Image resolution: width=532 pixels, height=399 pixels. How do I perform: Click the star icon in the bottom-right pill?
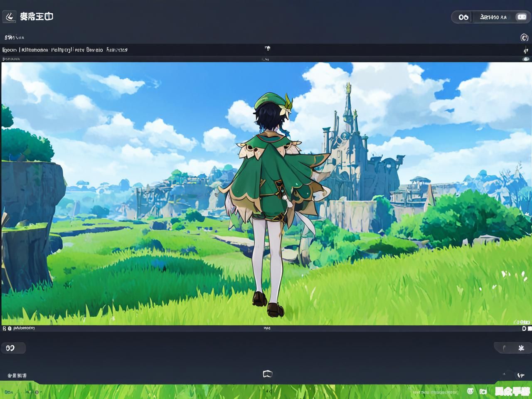click(x=521, y=348)
